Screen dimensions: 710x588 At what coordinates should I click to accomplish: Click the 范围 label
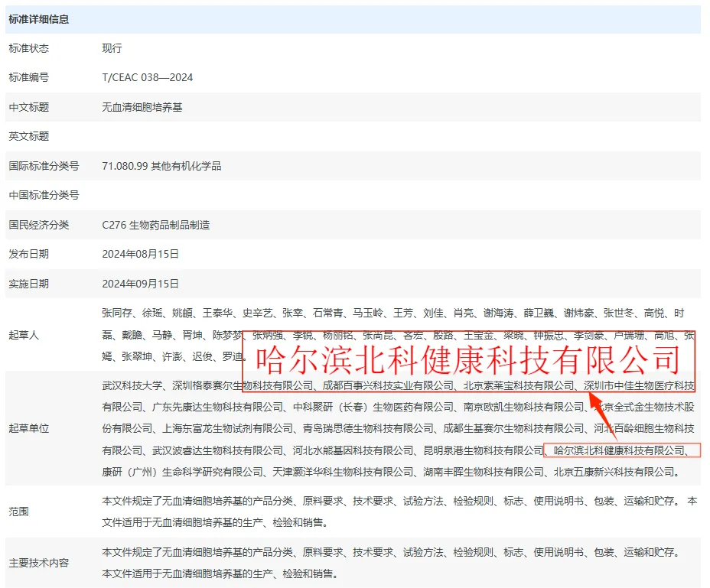pyautogui.click(x=19, y=512)
